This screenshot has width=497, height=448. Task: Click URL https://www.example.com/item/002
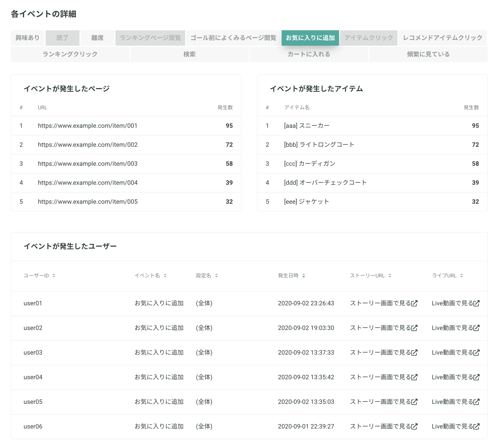pos(88,145)
